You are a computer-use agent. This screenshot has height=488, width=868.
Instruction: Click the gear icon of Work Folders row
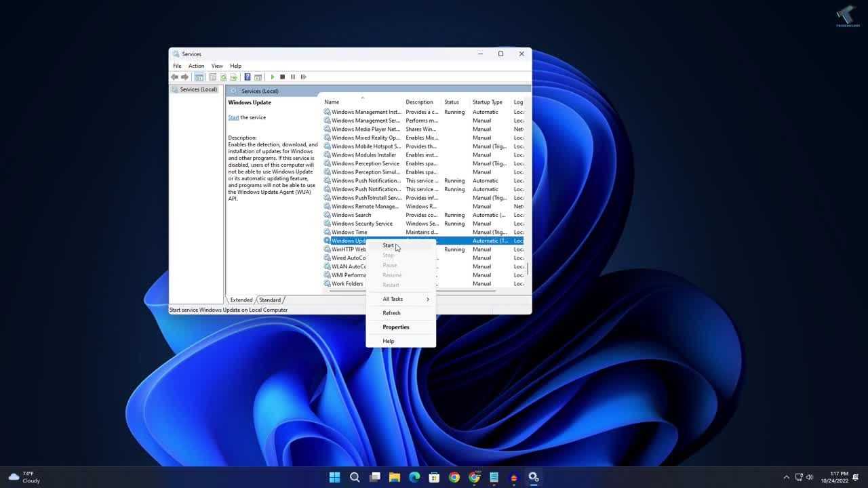pos(327,283)
